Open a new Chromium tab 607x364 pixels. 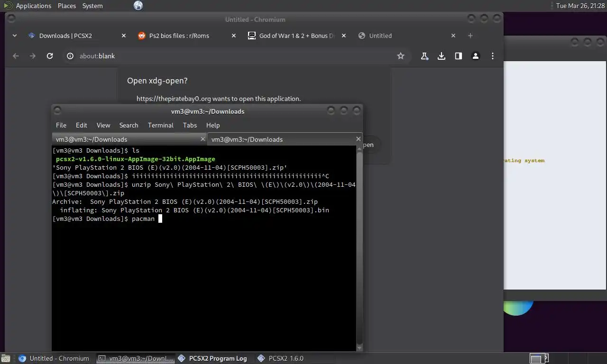470,36
